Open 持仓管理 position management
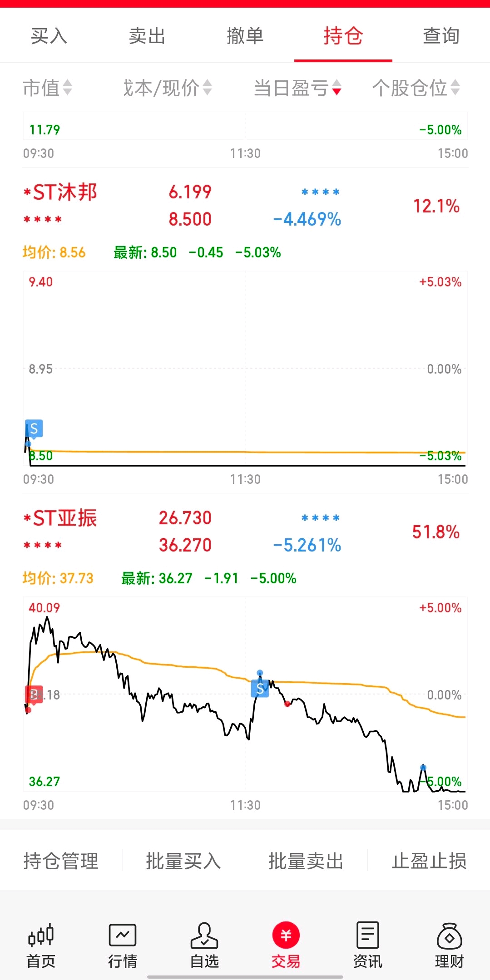 (x=61, y=861)
